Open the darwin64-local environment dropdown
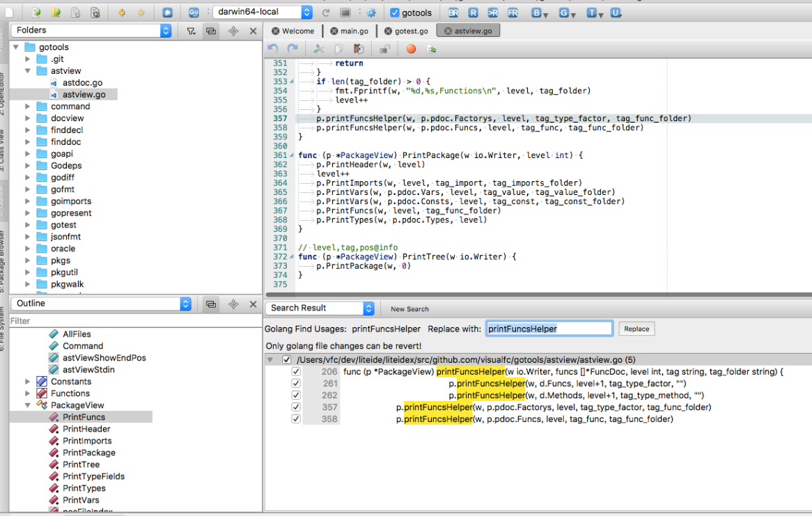This screenshot has height=516, width=812. click(x=263, y=12)
